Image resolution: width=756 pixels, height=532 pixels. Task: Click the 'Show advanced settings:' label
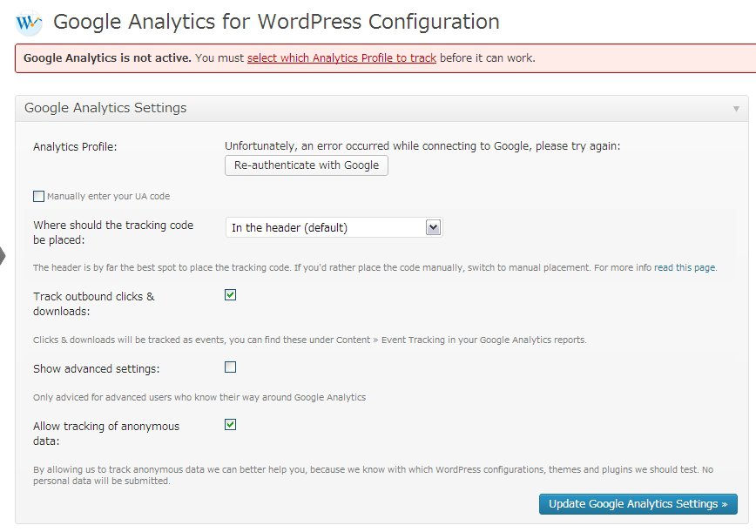pyautogui.click(x=97, y=368)
